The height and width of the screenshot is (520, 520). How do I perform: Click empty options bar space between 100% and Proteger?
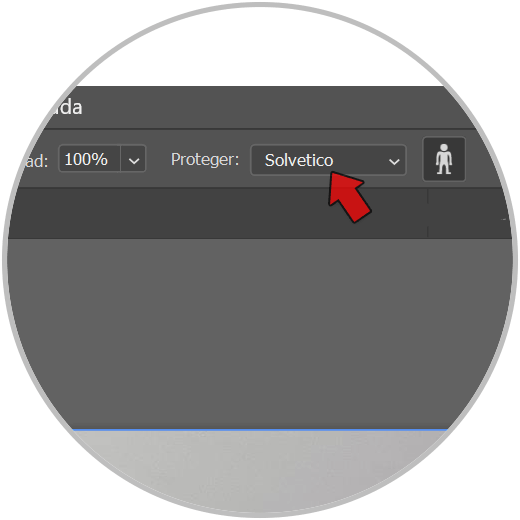(x=158, y=159)
